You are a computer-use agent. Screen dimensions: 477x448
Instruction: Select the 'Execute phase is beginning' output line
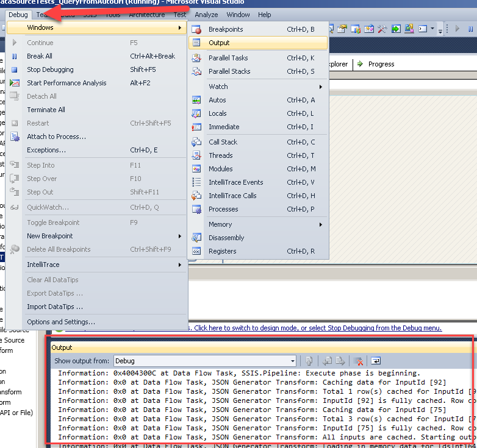(238, 373)
